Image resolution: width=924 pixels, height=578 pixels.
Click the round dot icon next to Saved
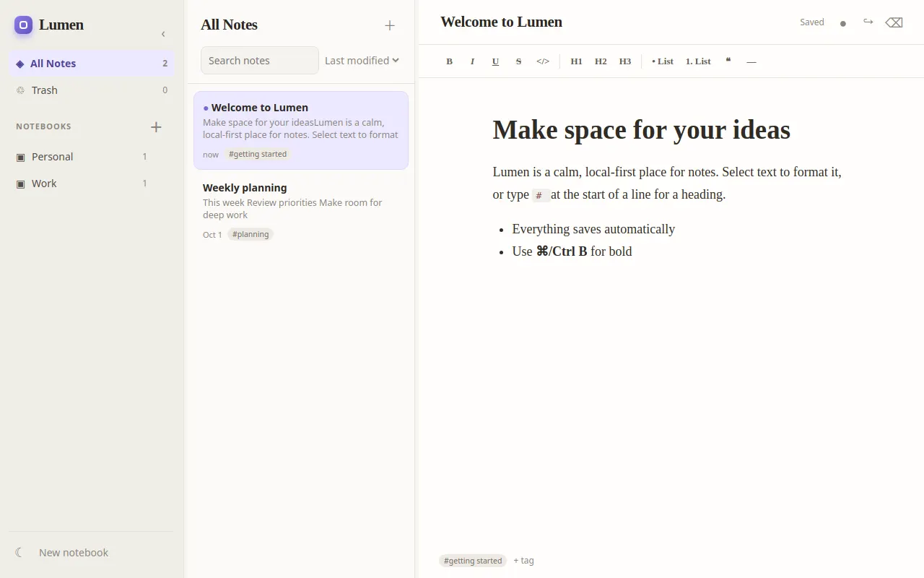pos(843,23)
